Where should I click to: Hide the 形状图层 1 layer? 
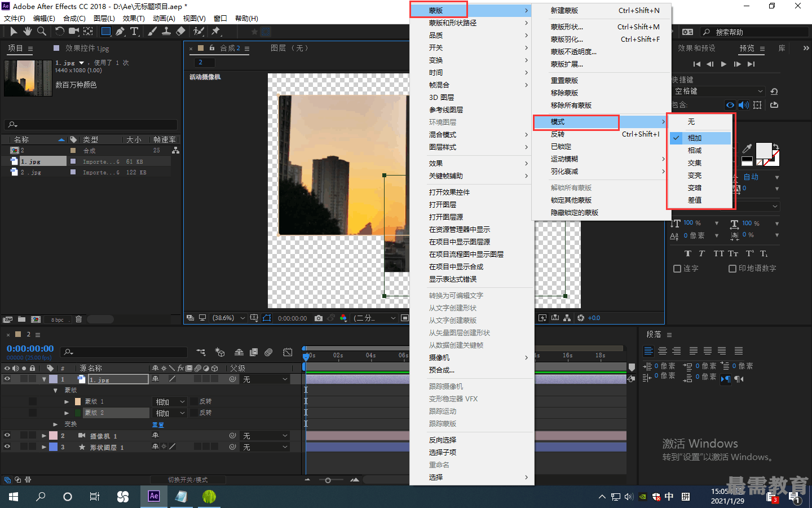(7, 447)
